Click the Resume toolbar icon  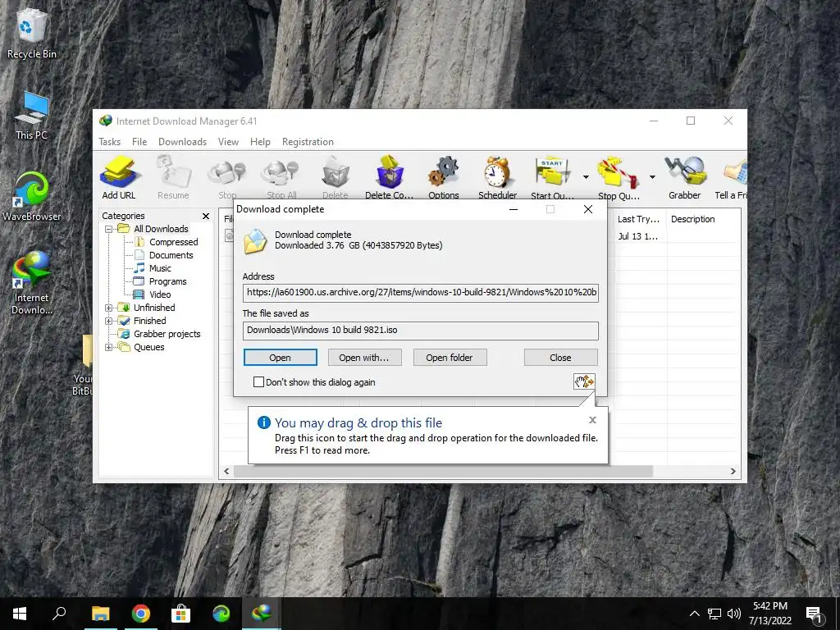173,178
